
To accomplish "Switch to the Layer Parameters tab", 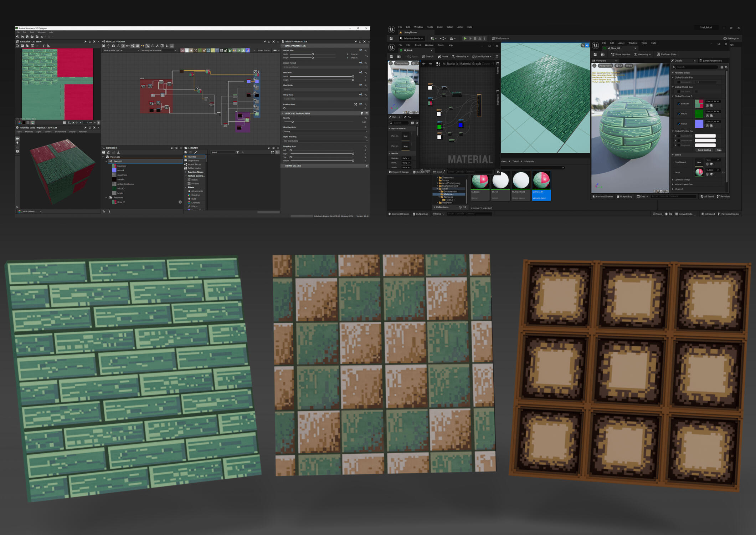I will [711, 61].
